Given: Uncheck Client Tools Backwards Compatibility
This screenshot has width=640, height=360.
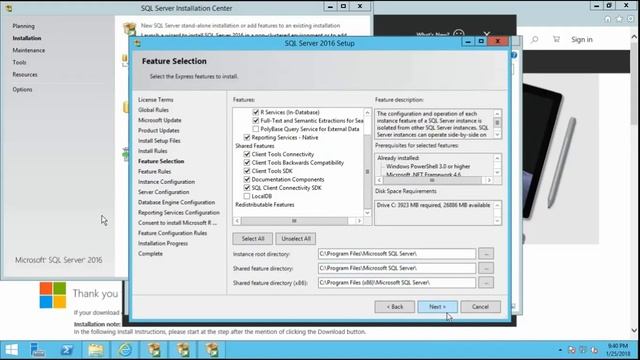Looking at the screenshot, I should click(x=247, y=162).
